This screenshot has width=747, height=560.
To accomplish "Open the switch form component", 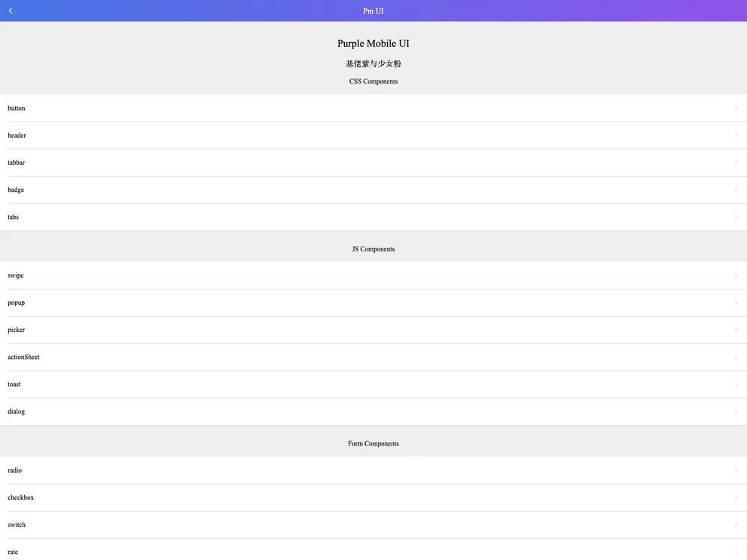I will click(17, 525).
